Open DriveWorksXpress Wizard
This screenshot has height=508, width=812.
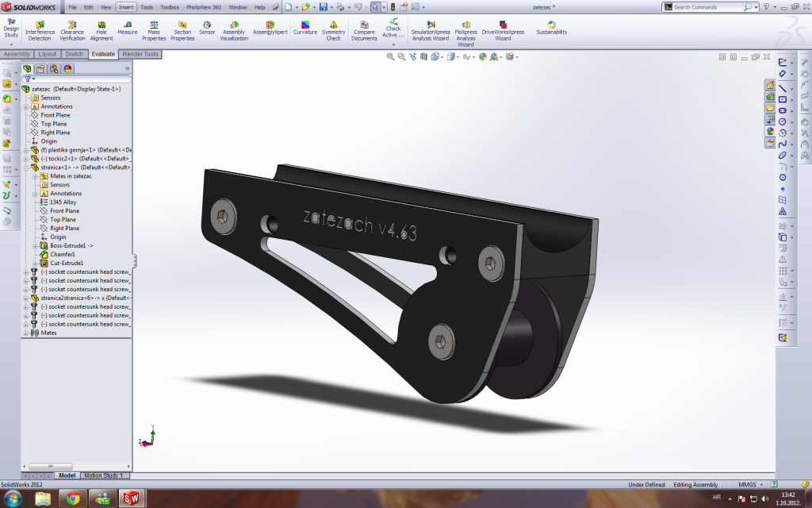coord(503,31)
